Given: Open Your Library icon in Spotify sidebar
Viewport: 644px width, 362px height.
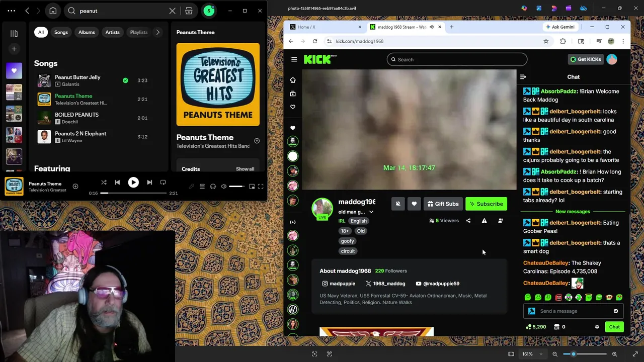Looking at the screenshot, I should click(14, 33).
